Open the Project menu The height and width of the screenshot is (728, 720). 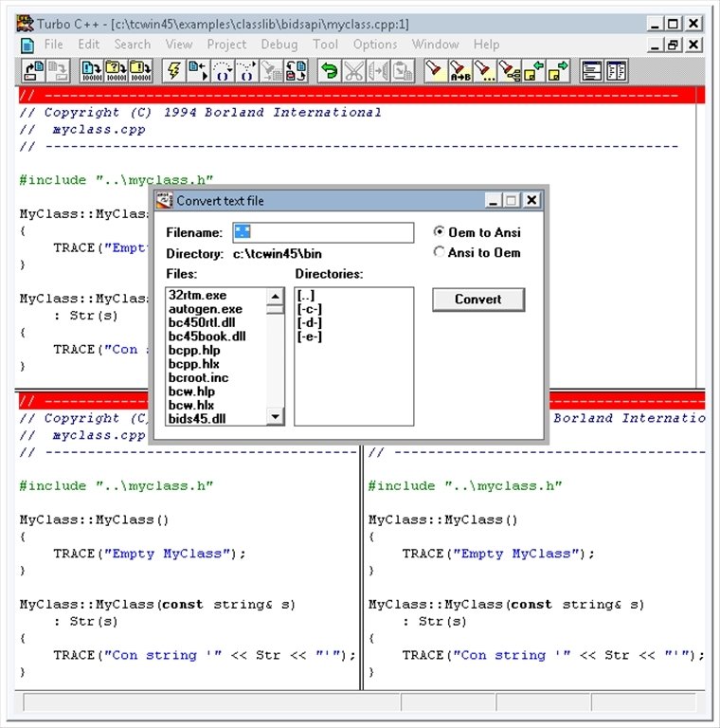(x=226, y=45)
